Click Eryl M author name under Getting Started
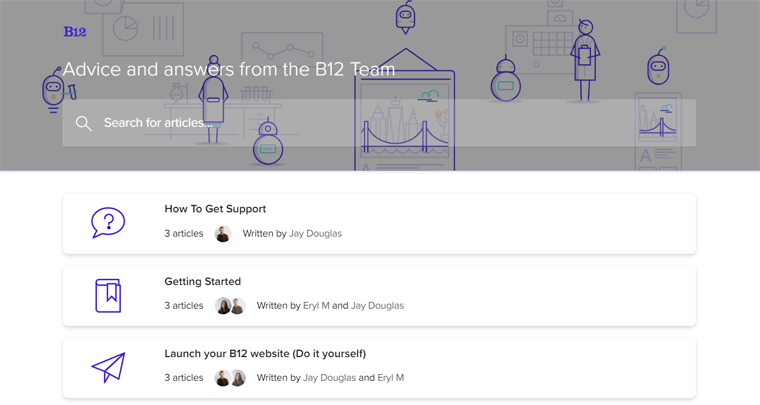The image size is (760, 405). click(x=316, y=306)
